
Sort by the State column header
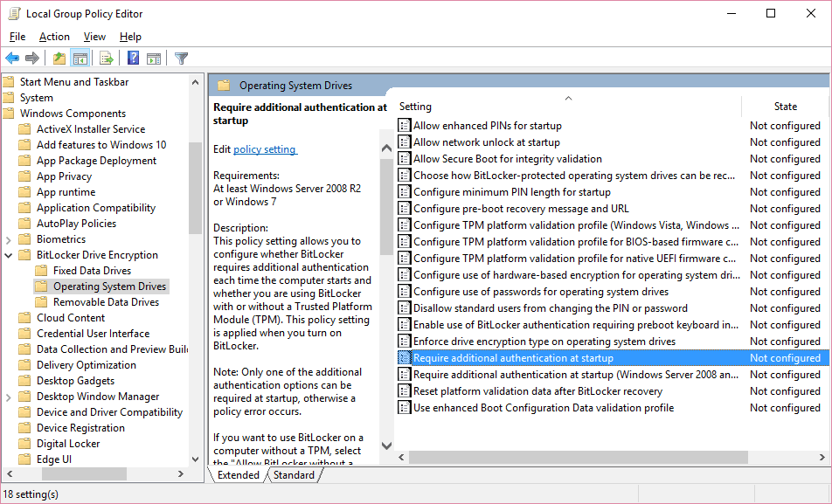[785, 106]
